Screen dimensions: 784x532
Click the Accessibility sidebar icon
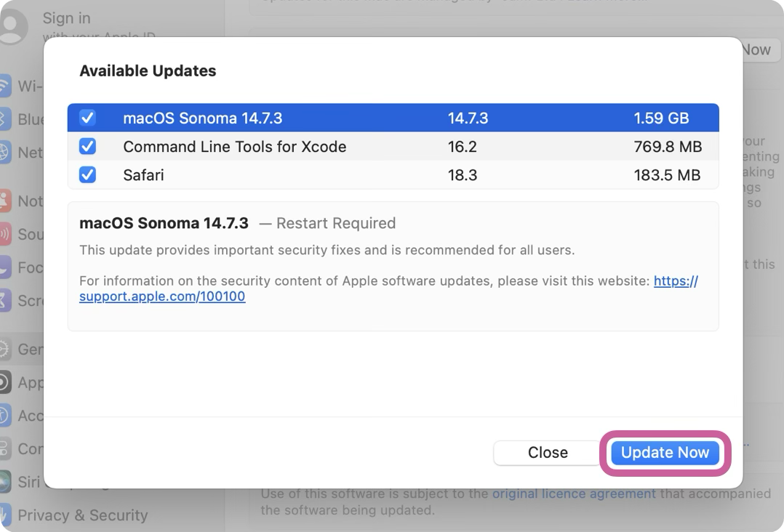click(x=4, y=415)
